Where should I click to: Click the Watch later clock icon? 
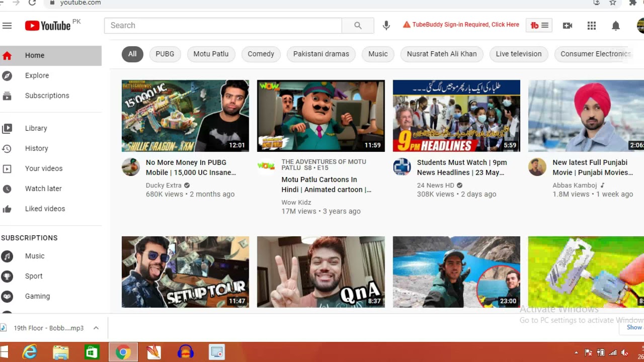tap(7, 189)
